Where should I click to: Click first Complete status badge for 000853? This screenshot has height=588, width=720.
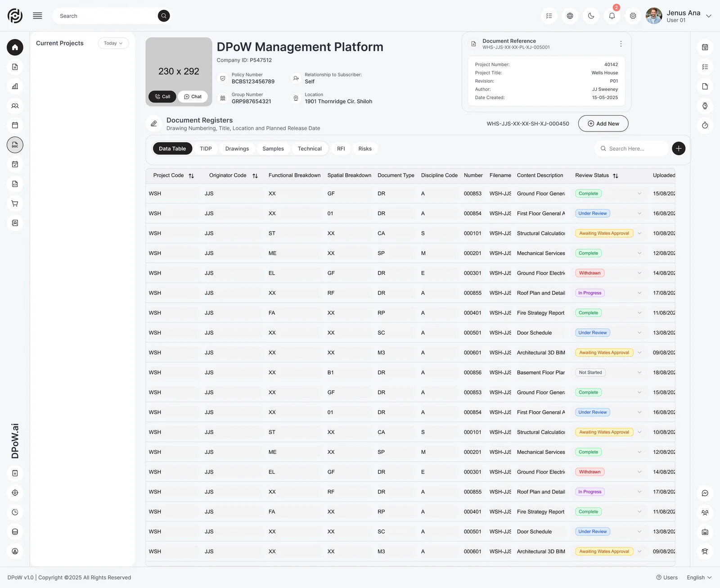[x=589, y=194]
